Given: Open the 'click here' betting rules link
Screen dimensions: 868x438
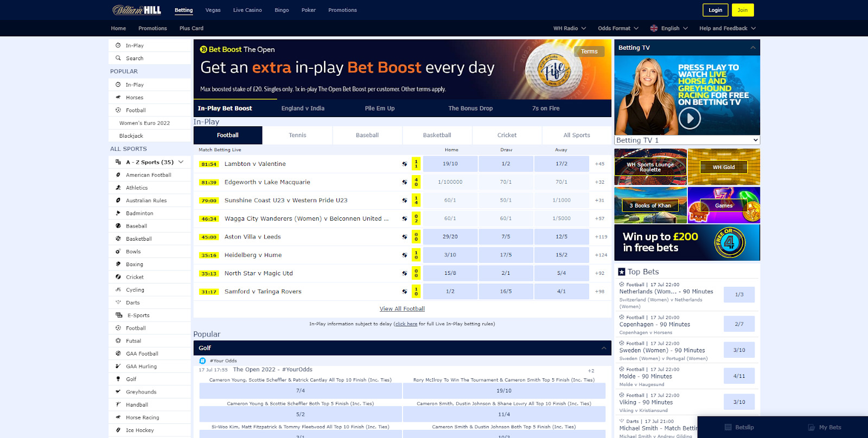Looking at the screenshot, I should pos(406,324).
